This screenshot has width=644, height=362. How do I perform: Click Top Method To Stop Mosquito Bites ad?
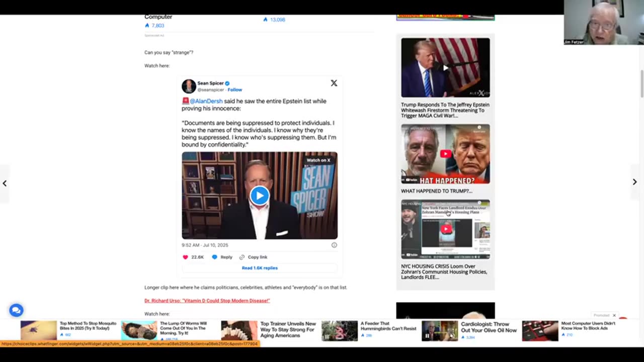click(88, 326)
